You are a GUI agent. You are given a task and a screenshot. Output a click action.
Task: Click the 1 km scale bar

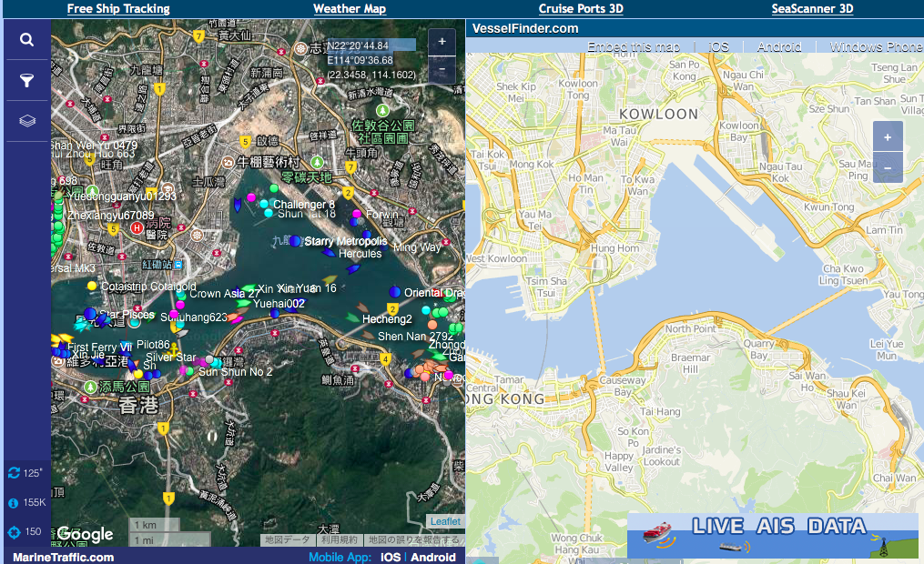pyautogui.click(x=156, y=525)
